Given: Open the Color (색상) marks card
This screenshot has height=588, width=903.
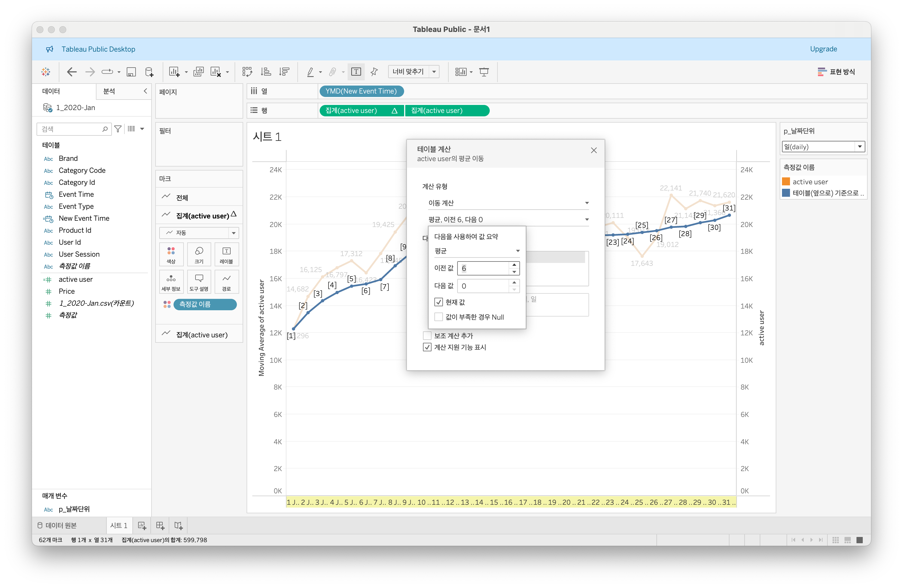Looking at the screenshot, I should point(171,254).
